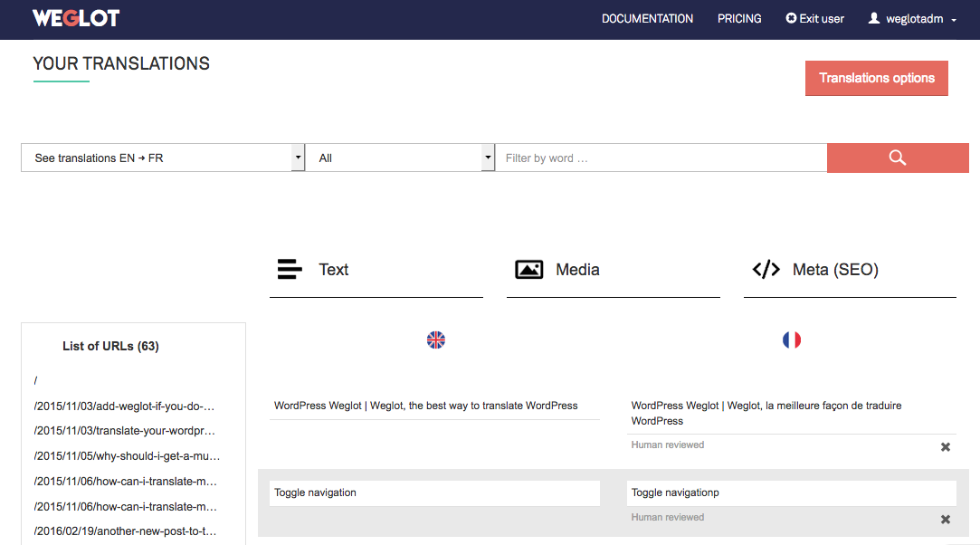Click the Weglot logo
Image resolution: width=980 pixels, height=545 pixels.
tap(75, 18)
